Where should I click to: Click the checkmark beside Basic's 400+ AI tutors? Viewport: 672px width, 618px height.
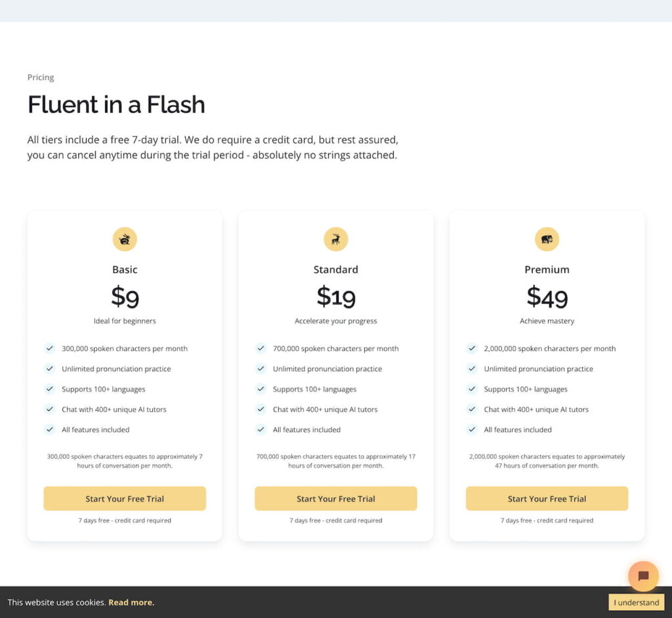49,409
